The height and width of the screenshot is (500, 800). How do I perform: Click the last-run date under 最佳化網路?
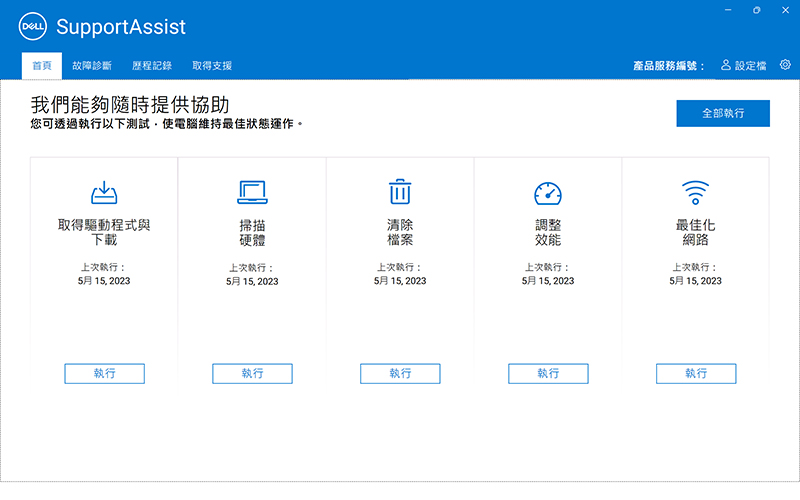(695, 281)
